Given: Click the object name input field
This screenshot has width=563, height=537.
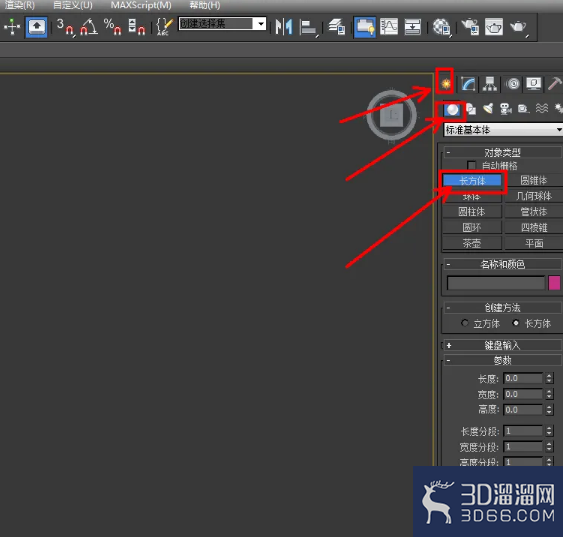Looking at the screenshot, I should point(496,283).
